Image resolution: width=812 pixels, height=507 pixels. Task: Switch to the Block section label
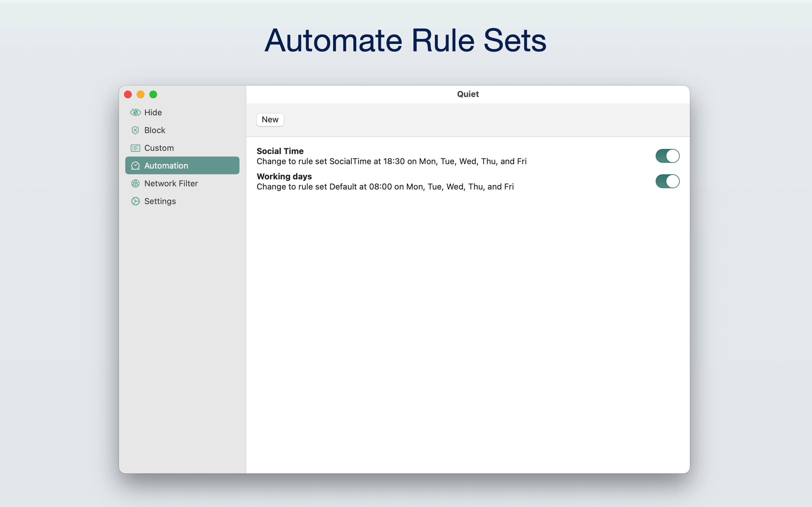(155, 130)
